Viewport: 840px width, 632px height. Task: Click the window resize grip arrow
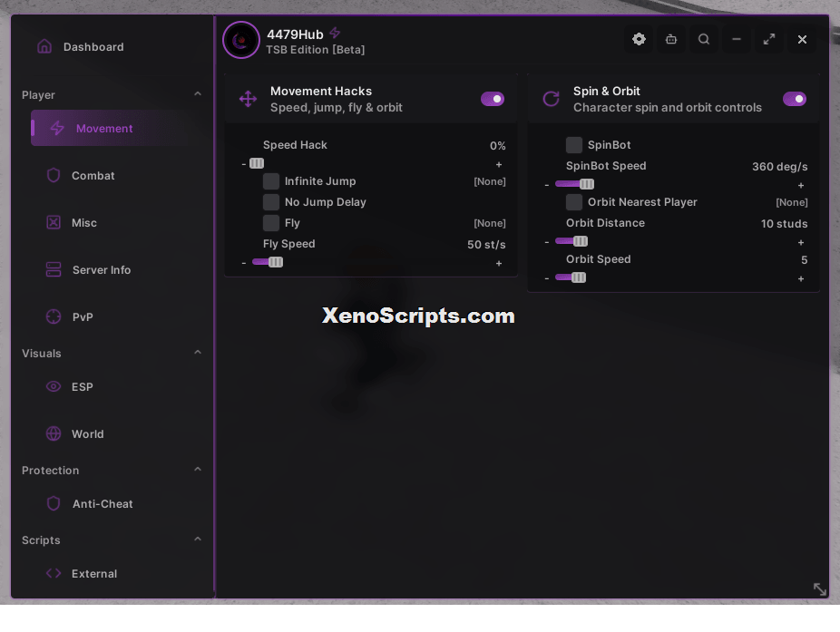820,589
